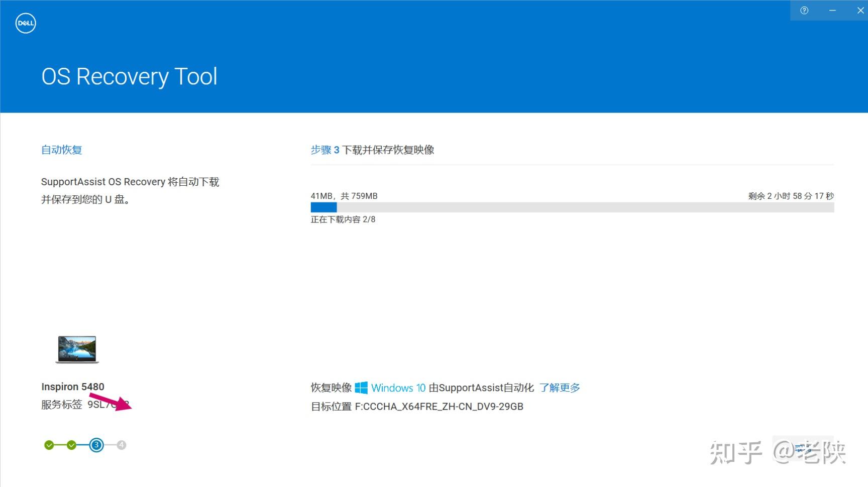Click the SupportAssist OS Recovery description text

(130, 190)
